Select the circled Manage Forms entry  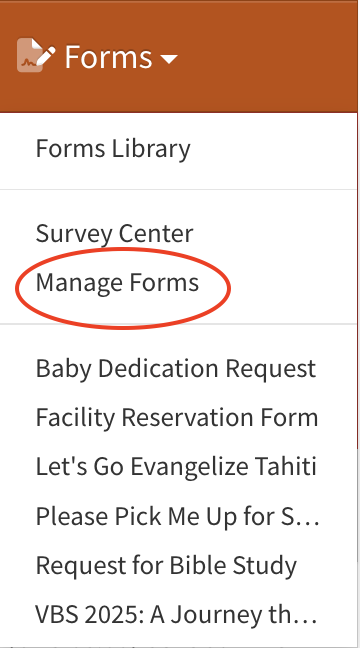(x=117, y=283)
